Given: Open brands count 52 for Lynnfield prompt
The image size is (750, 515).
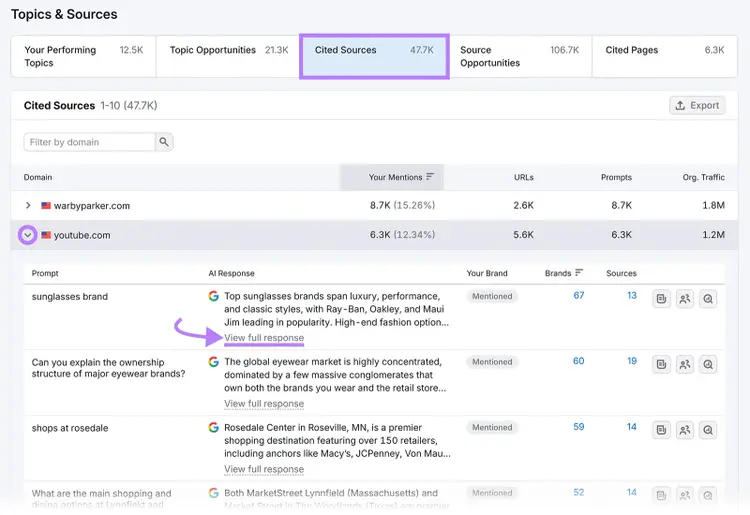Looking at the screenshot, I should click(x=579, y=492).
